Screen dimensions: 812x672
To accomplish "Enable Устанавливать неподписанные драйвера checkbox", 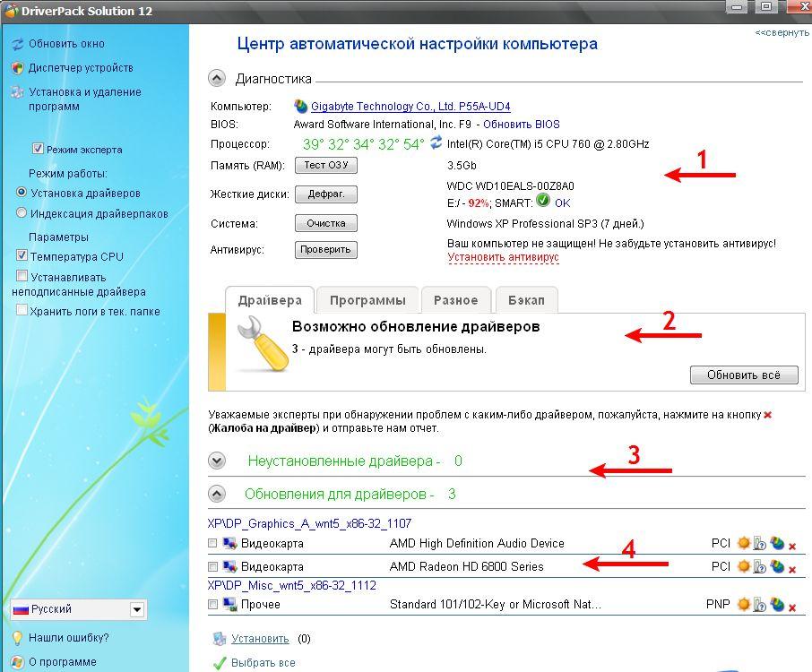I will [x=22, y=275].
